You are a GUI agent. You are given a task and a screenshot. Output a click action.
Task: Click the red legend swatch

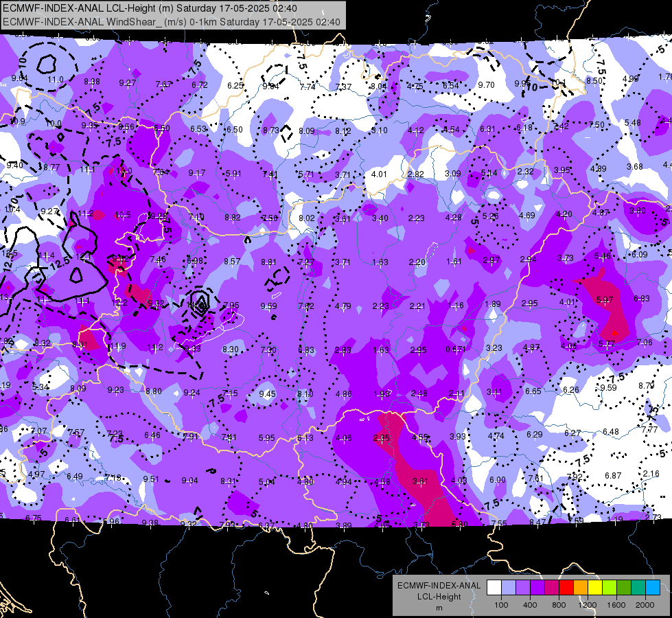(x=566, y=588)
